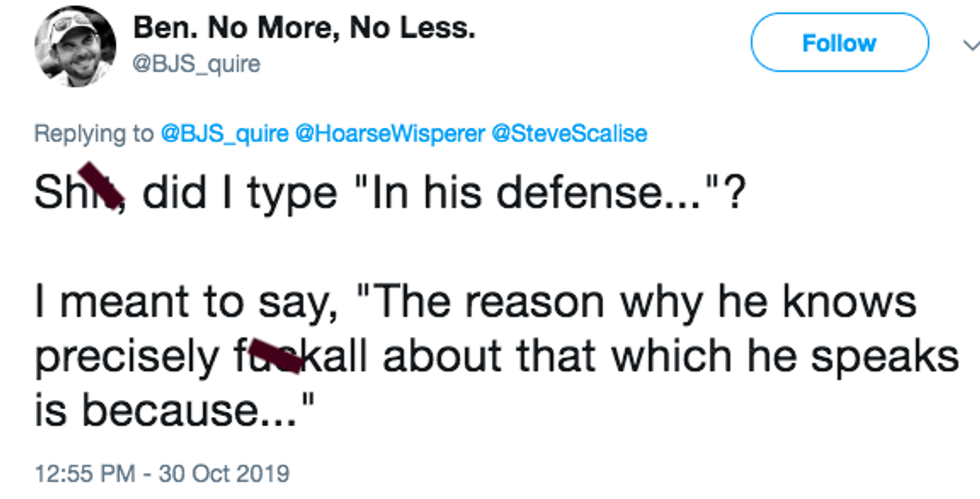Click the Follow button
The height and width of the screenshot is (499, 980).
[x=839, y=43]
